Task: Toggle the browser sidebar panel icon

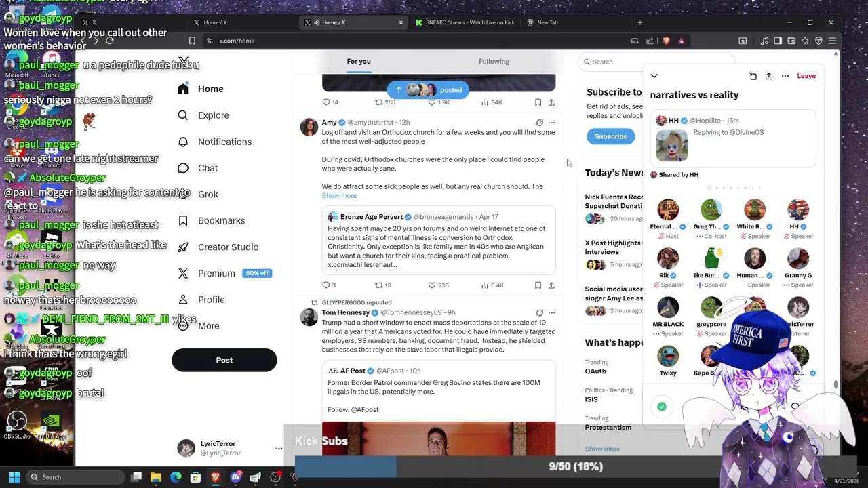Action: (778, 41)
